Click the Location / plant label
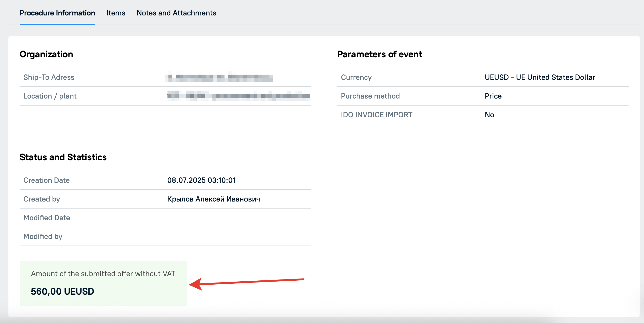 coord(50,96)
